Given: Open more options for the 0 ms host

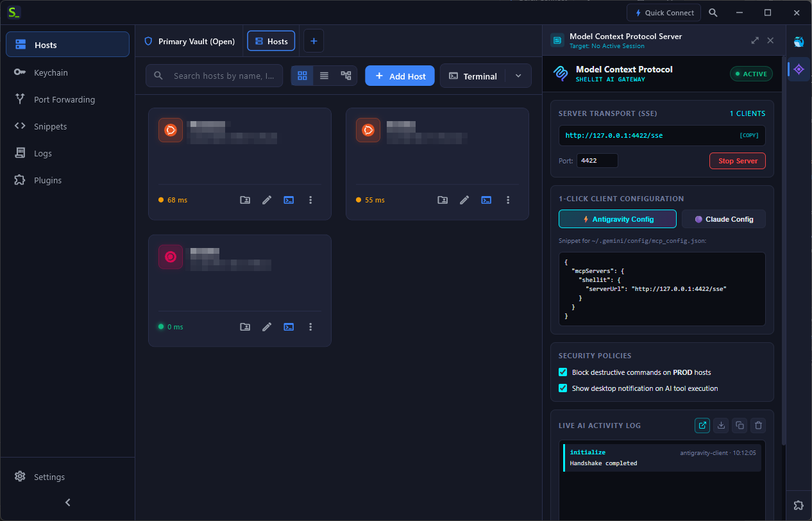Looking at the screenshot, I should pos(310,327).
